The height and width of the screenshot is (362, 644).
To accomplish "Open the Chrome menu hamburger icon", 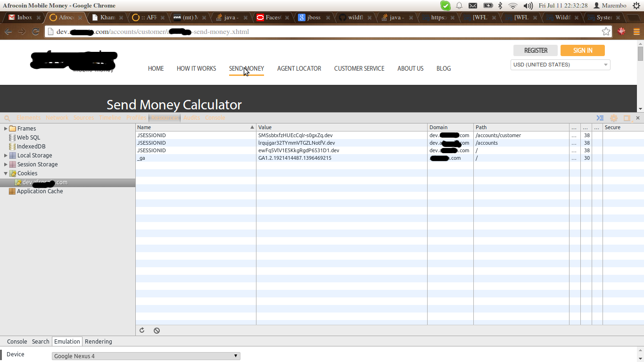I will coord(636,32).
